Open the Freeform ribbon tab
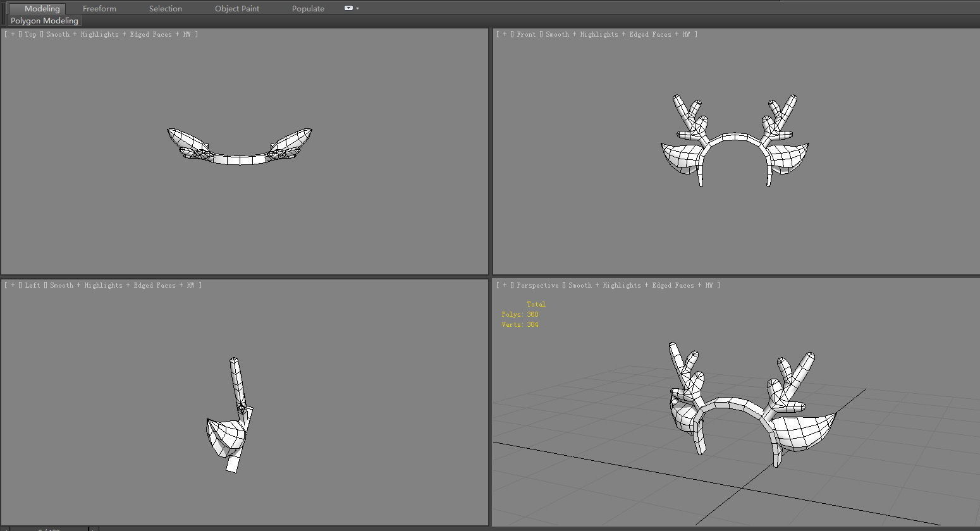Image resolution: width=980 pixels, height=531 pixels. [x=99, y=8]
